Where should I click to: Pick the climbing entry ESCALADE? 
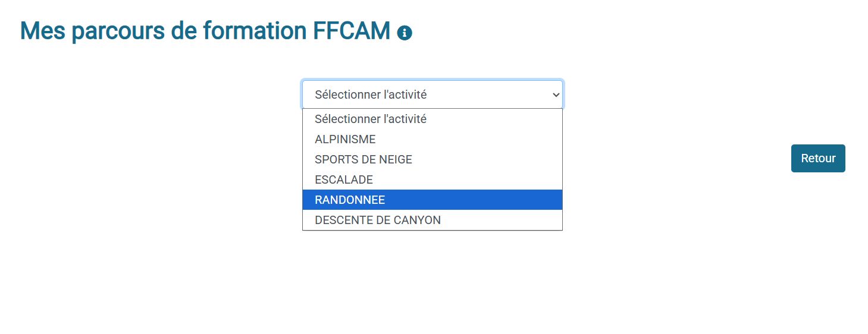[x=344, y=179]
